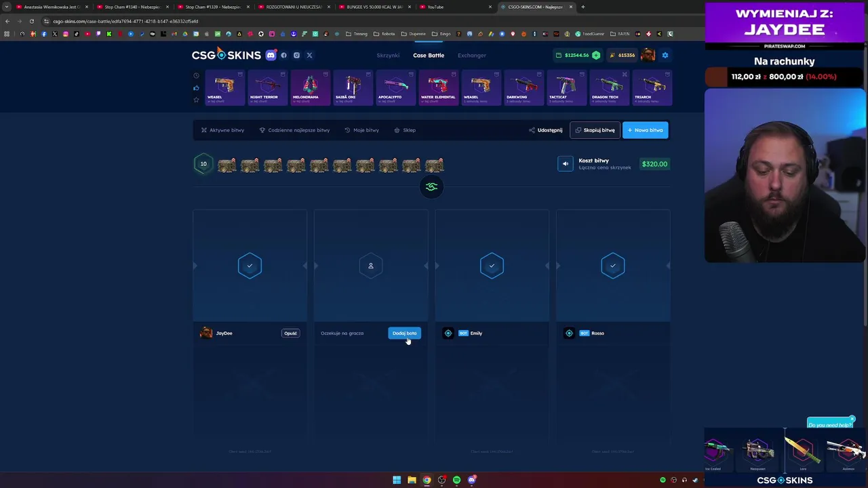
Task: Open the Tacticat drop card
Action: tap(566, 88)
